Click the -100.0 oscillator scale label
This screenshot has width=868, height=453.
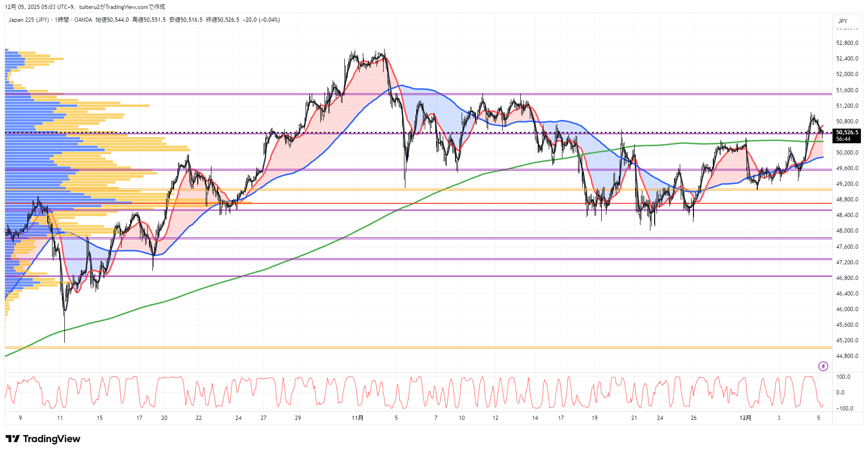(844, 409)
